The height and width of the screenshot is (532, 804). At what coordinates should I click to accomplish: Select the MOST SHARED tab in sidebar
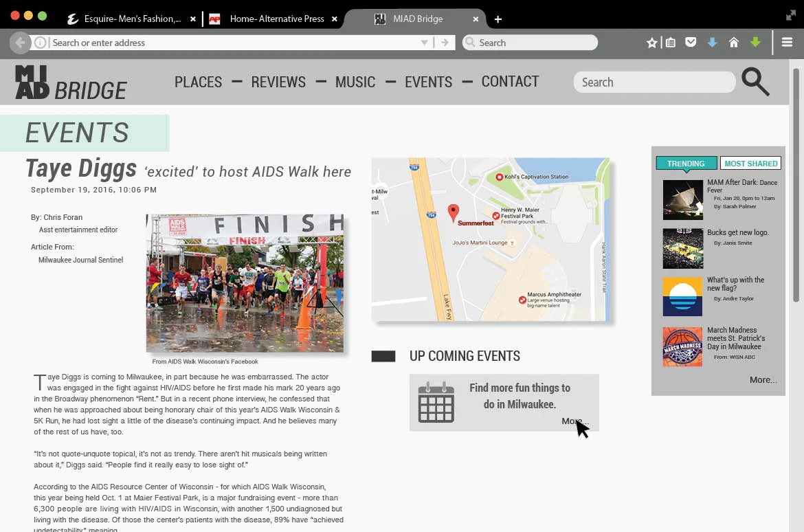click(750, 163)
